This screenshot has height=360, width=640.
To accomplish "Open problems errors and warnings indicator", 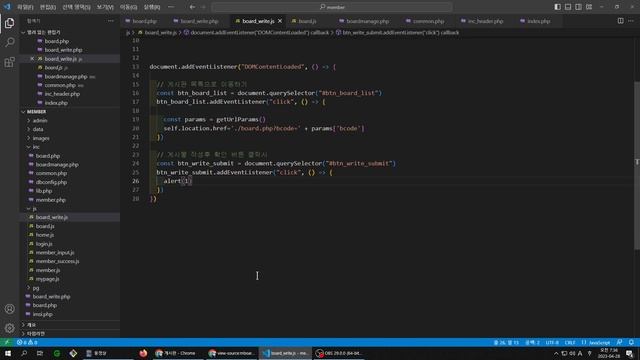I will (x=27, y=342).
